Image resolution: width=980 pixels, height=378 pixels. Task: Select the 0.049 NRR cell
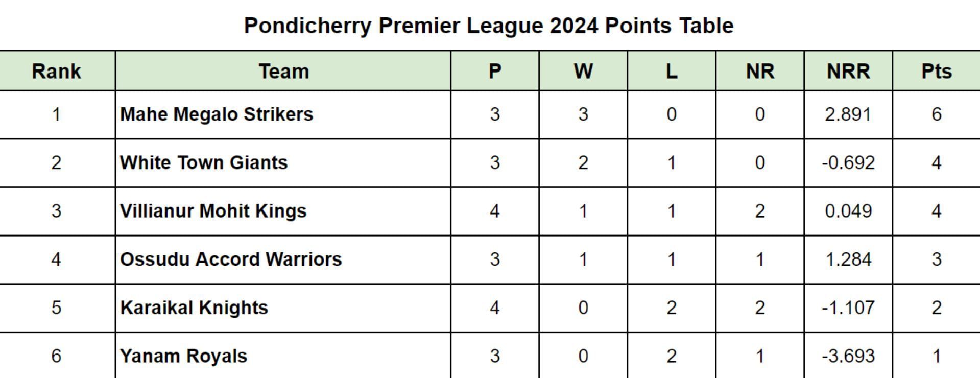coord(848,211)
